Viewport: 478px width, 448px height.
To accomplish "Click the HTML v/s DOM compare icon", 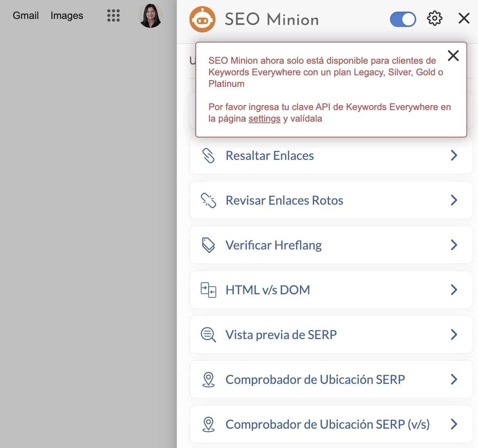I will tap(208, 290).
